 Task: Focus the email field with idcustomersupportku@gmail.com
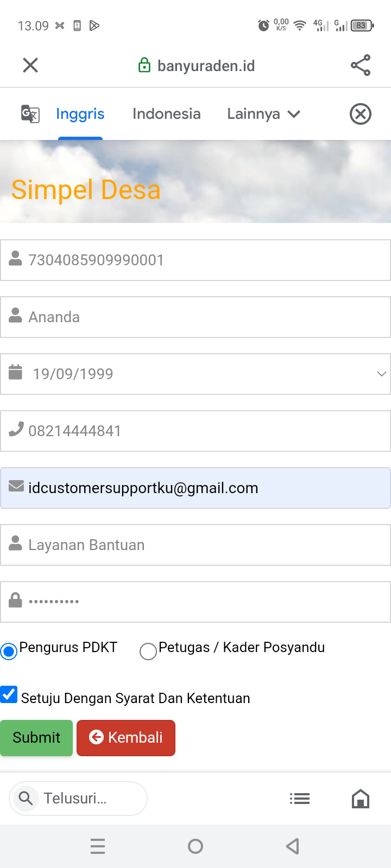pyautogui.click(x=195, y=488)
